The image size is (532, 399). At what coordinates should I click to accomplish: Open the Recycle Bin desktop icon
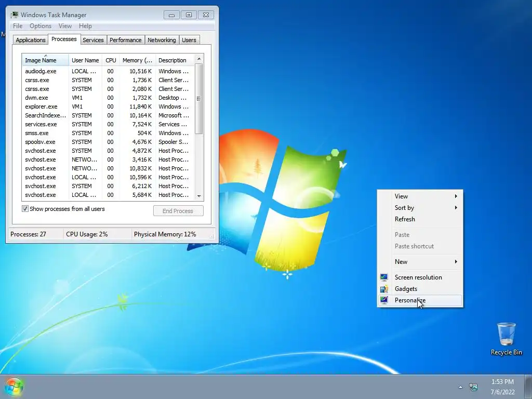506,339
